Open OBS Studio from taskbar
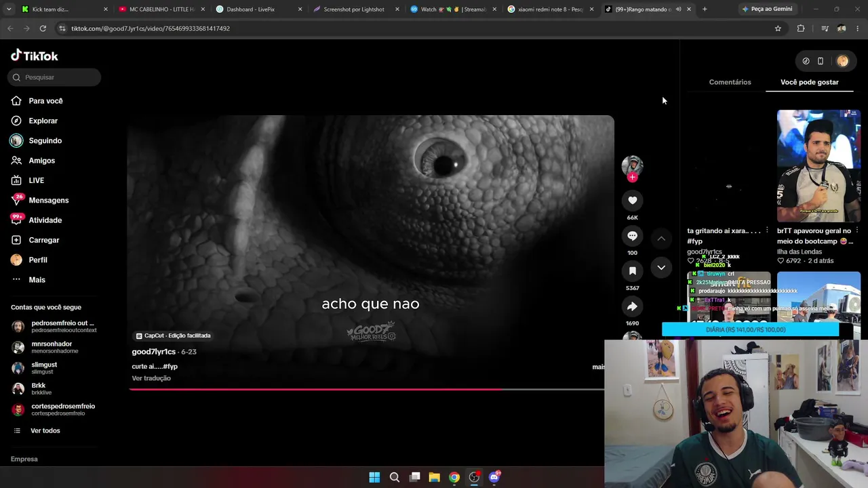Viewport: 868px width, 488px height. (474, 477)
